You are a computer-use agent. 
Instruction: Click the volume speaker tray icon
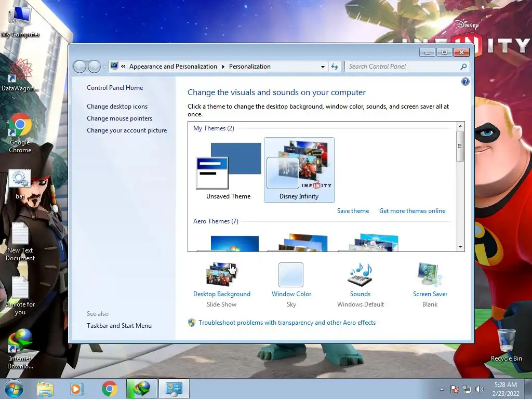479,389
